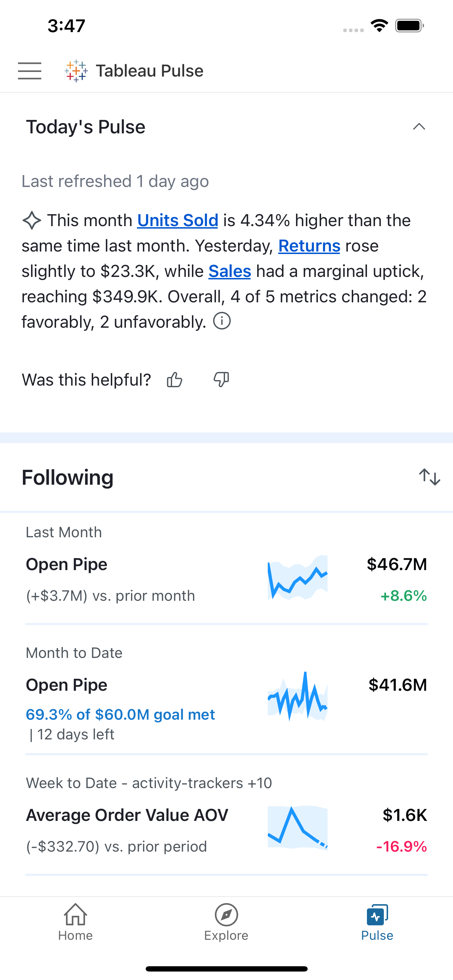This screenshot has width=453, height=980.
Task: Go to the Home tab
Action: coord(75,922)
